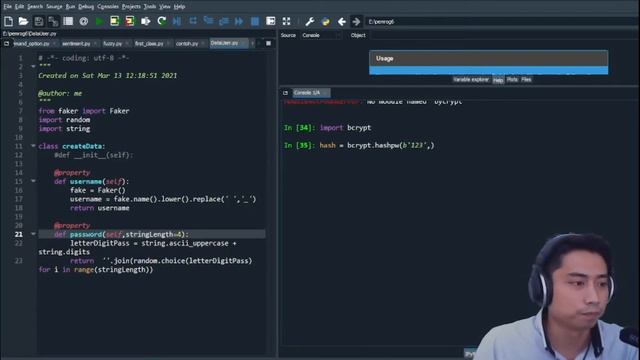Viewport: 640px width, 360px height.
Task: Open editor pane options menu
Action: [x=268, y=43]
